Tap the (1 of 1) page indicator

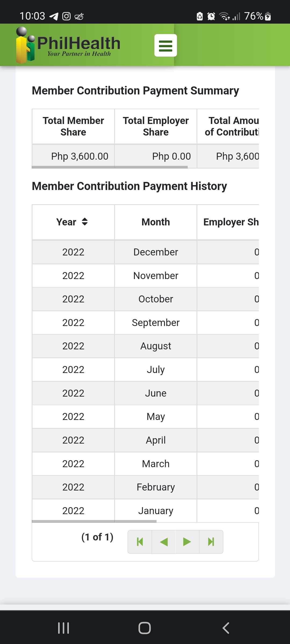97,537
